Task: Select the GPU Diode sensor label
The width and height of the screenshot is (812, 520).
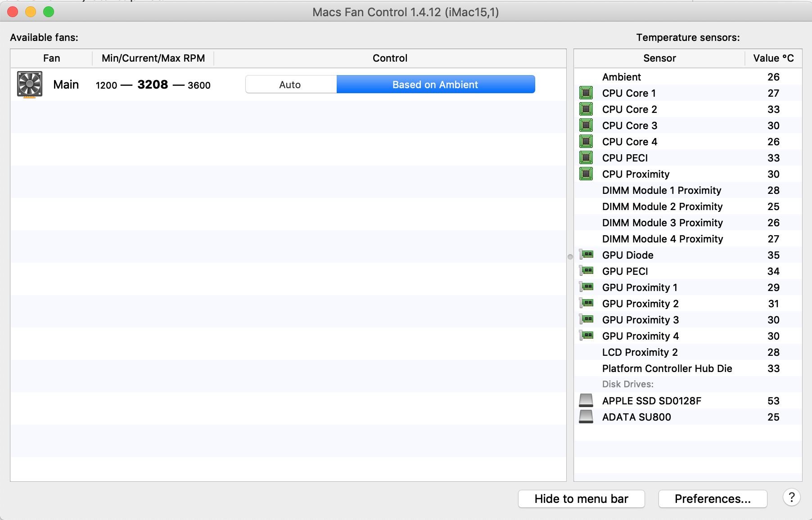Action: click(628, 255)
